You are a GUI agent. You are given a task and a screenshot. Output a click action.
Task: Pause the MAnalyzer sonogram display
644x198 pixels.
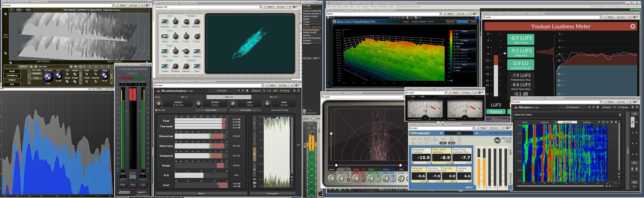click(599, 122)
